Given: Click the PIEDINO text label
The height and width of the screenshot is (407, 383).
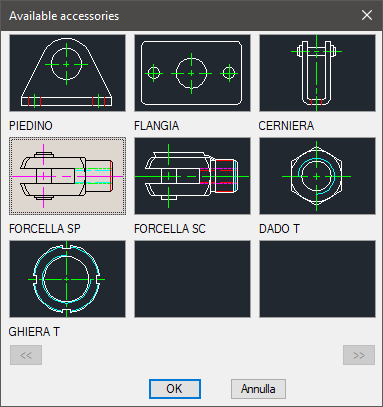Looking at the screenshot, I should point(31,126).
